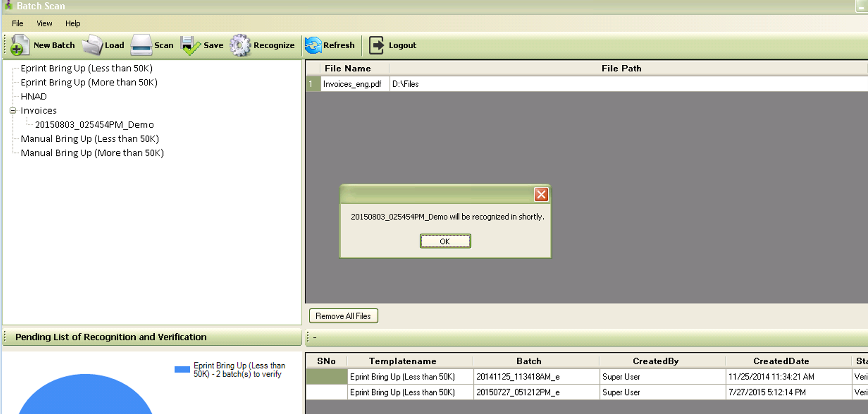This screenshot has width=868, height=414.
Task: Select batch 20150803_025454PM_Demo in tree
Action: pos(94,125)
